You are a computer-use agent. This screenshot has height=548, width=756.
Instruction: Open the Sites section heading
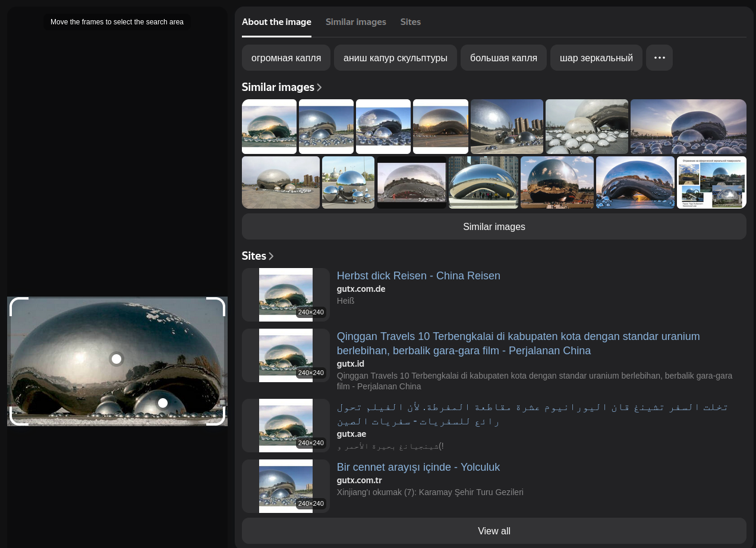click(x=254, y=256)
